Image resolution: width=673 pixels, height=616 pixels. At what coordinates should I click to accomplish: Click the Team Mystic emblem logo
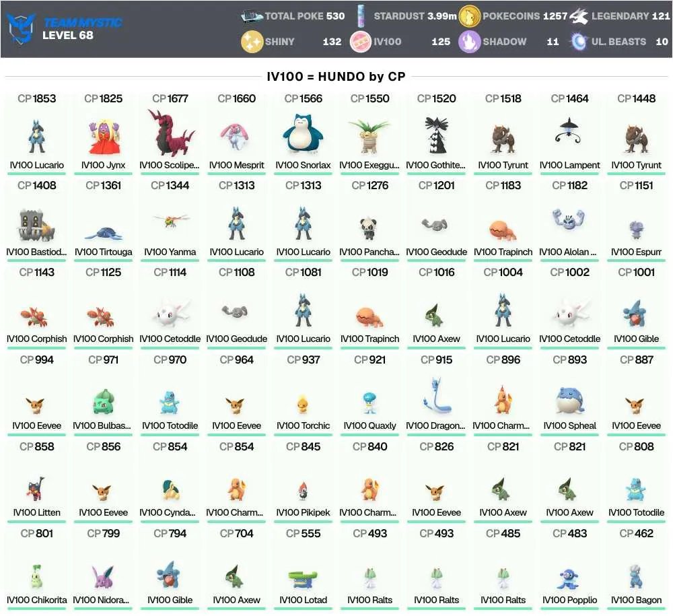[22, 28]
